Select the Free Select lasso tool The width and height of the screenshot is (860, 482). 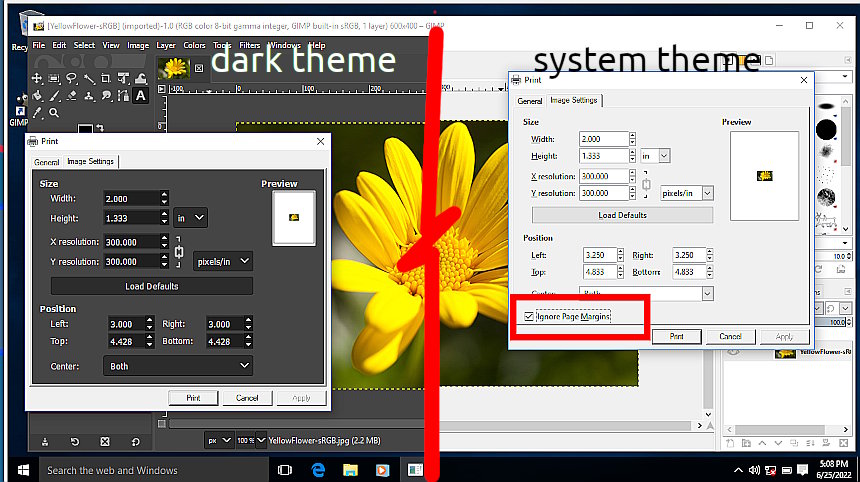71,78
